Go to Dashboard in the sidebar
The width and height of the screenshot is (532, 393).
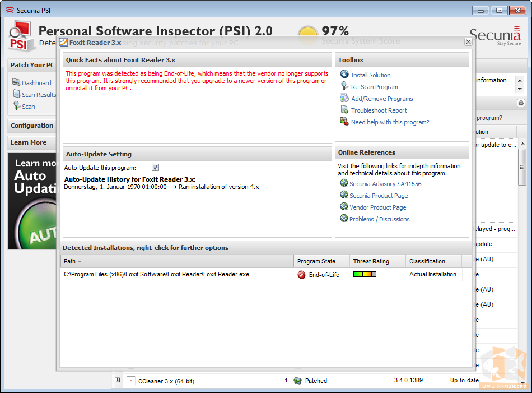36,83
